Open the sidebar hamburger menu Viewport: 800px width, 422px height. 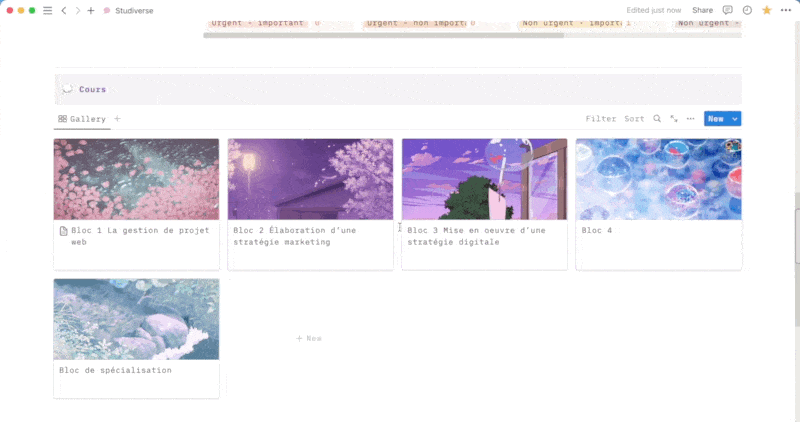coord(47,10)
